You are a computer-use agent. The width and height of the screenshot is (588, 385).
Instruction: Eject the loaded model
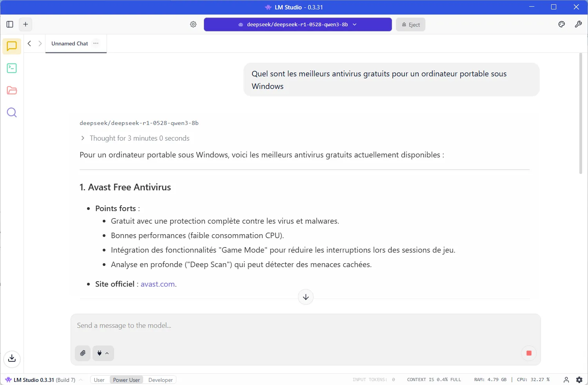[x=410, y=24]
